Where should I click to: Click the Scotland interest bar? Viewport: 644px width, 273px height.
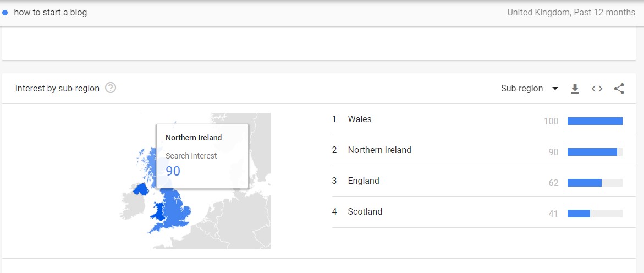point(579,214)
